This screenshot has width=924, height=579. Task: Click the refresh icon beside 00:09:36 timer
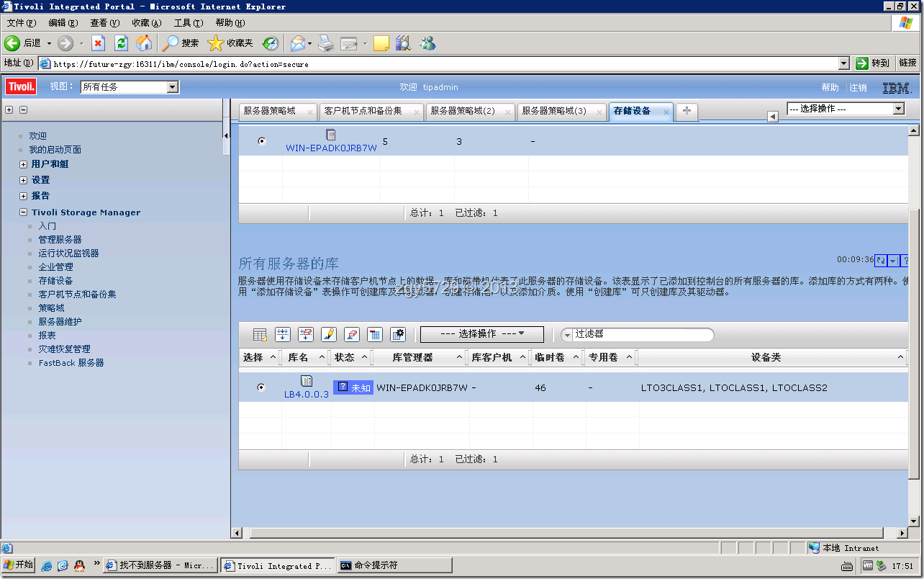tap(881, 261)
